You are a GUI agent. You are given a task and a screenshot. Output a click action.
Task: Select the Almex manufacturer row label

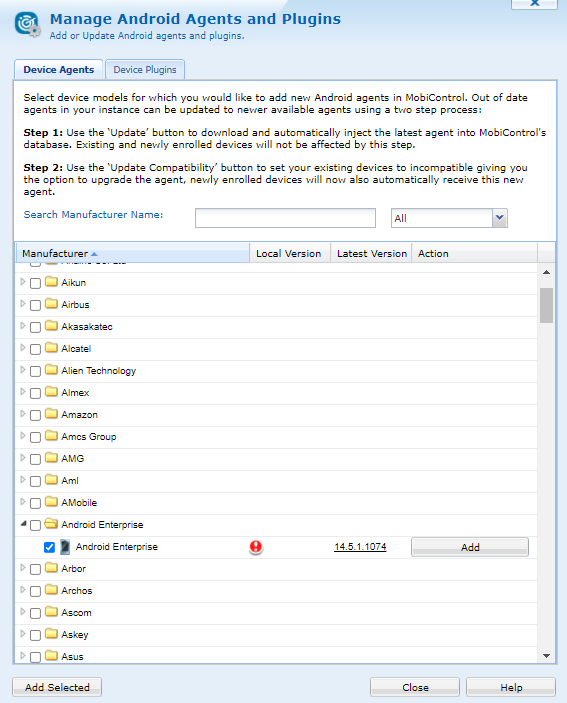click(x=75, y=392)
